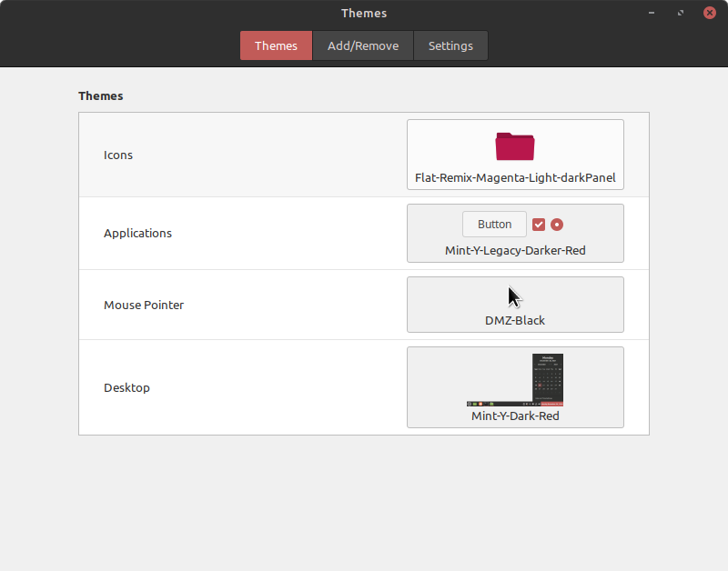Click the Mouse Pointer row label

pyautogui.click(x=144, y=305)
